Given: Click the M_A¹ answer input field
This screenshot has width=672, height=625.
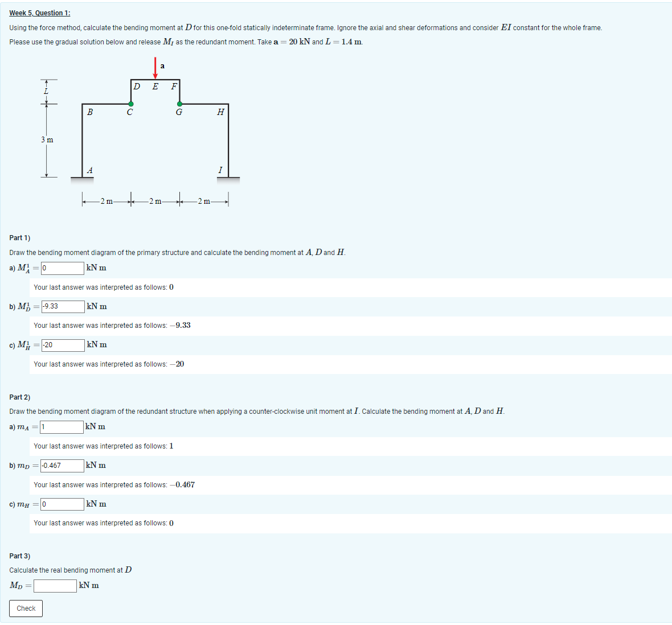Looking at the screenshot, I should click(x=62, y=268).
